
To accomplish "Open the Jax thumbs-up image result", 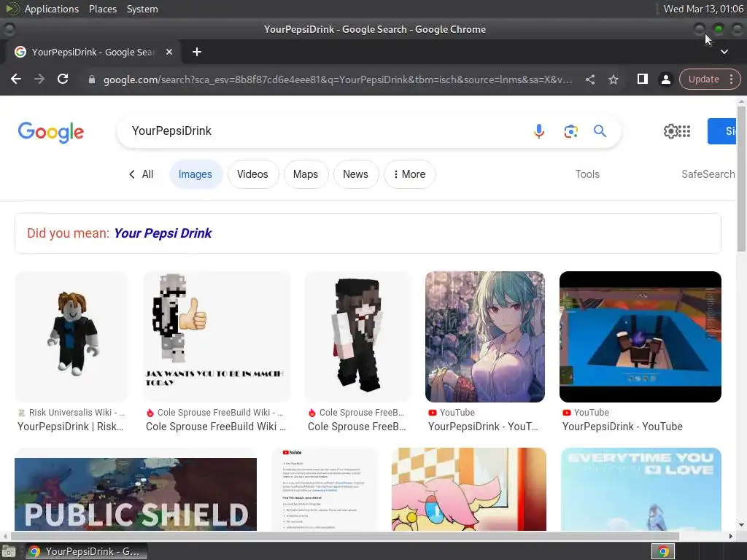I will [x=217, y=337].
